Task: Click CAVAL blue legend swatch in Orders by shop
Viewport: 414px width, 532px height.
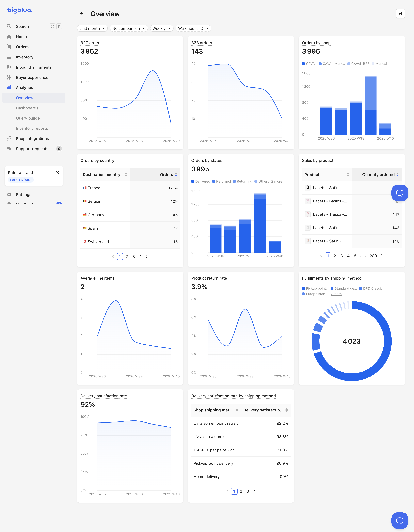Action: pyautogui.click(x=303, y=64)
